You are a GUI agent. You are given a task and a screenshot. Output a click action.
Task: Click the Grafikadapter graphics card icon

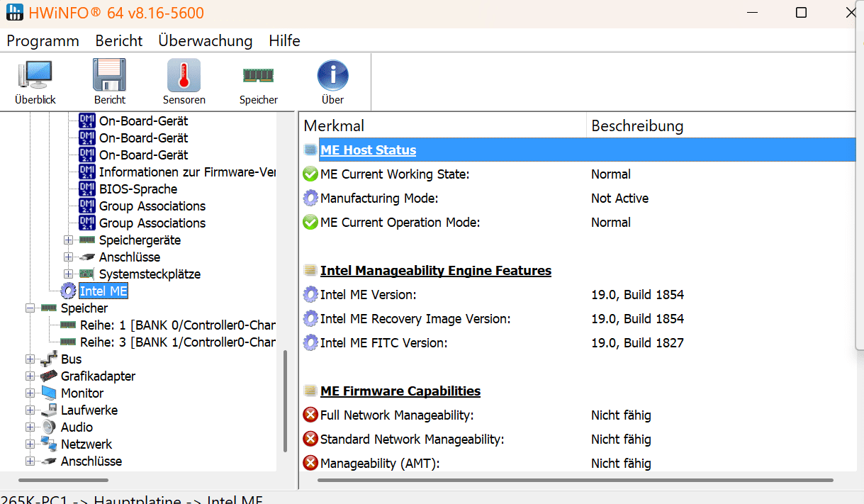click(49, 376)
